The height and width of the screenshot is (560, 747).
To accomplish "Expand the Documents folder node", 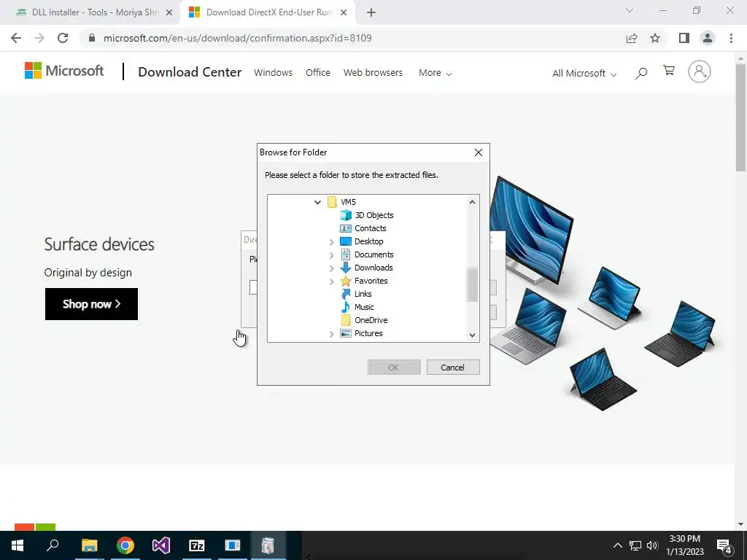I will pos(332,255).
